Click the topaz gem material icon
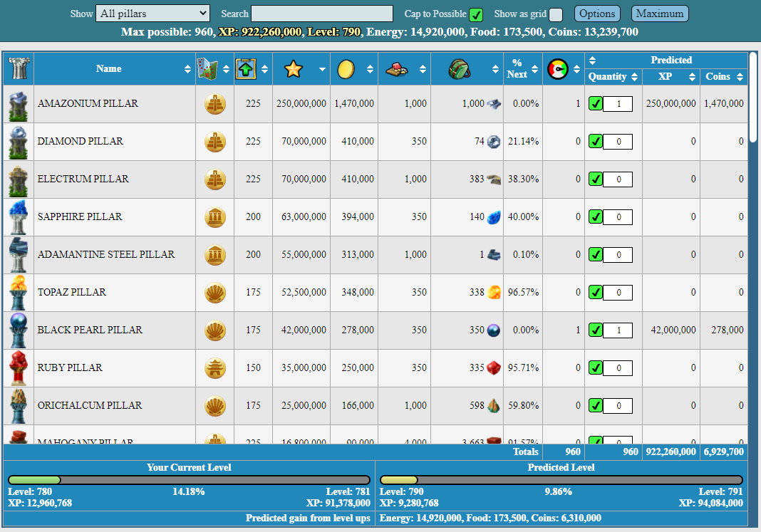This screenshot has width=761, height=532. coord(494,293)
